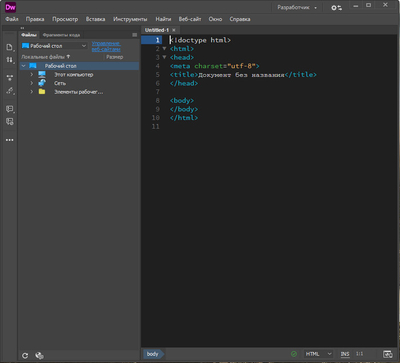Open the Просмотр menu
400x363 pixels.
click(65, 19)
